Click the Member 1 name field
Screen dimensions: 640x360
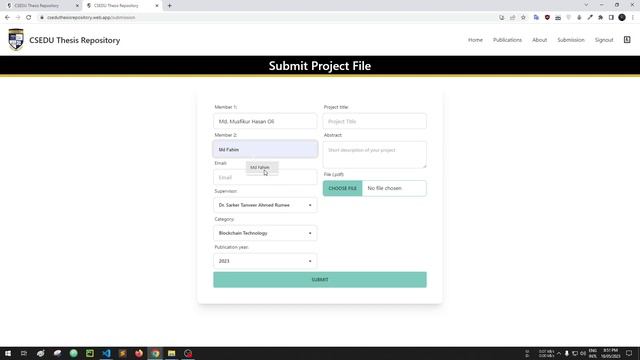coord(265,121)
